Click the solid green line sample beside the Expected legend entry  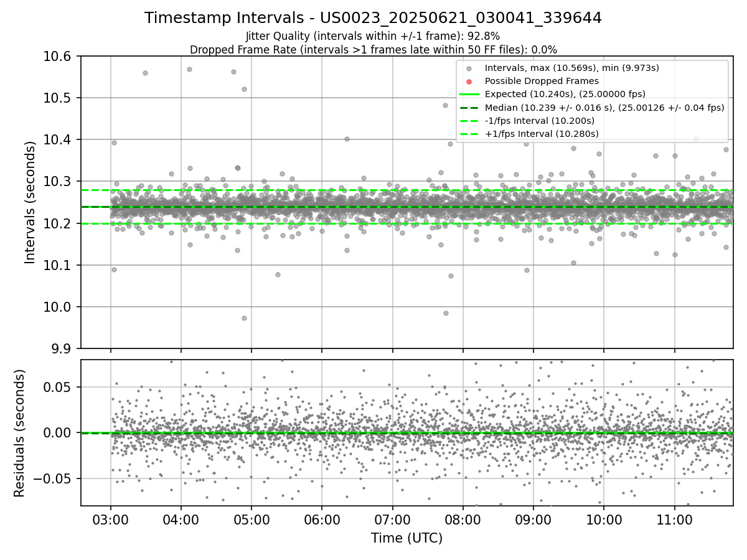click(469, 95)
